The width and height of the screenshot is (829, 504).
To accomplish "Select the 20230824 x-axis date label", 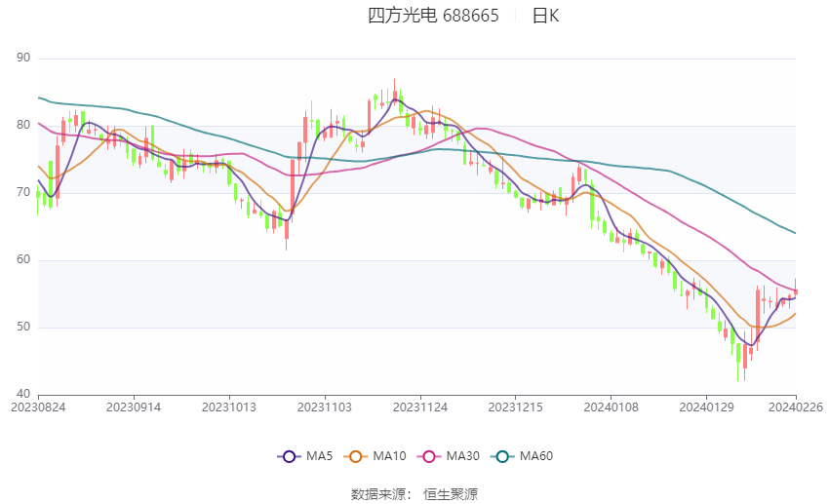I will click(x=38, y=407).
